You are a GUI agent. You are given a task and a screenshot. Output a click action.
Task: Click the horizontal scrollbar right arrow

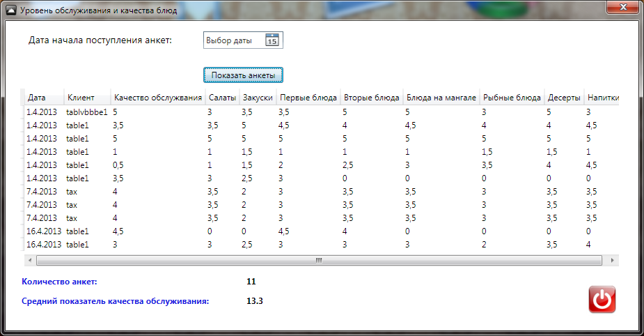coord(612,260)
